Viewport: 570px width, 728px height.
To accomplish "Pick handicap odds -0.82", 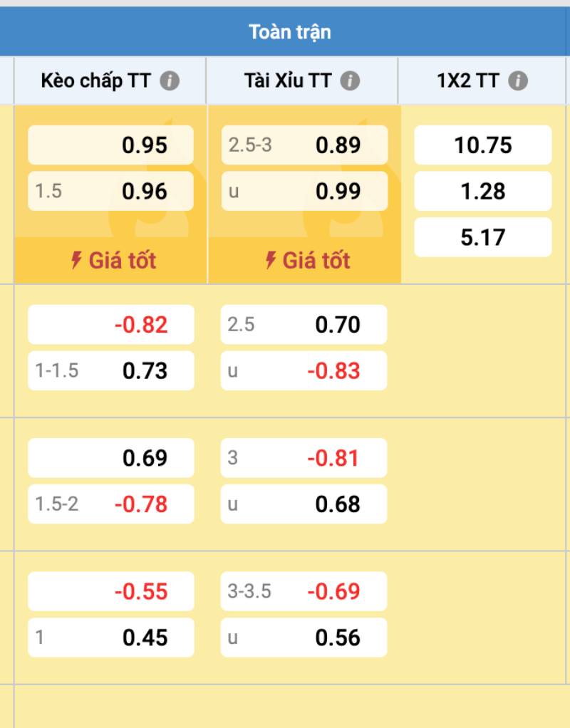I will pos(110,325).
